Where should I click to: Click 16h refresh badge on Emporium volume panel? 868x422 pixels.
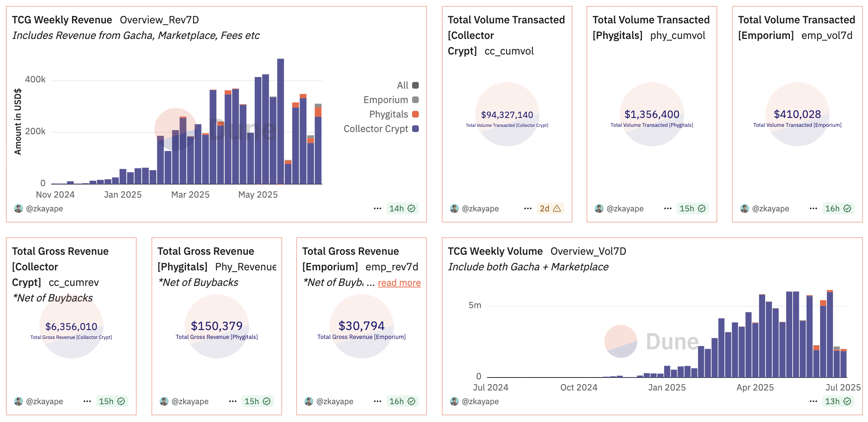pos(838,208)
